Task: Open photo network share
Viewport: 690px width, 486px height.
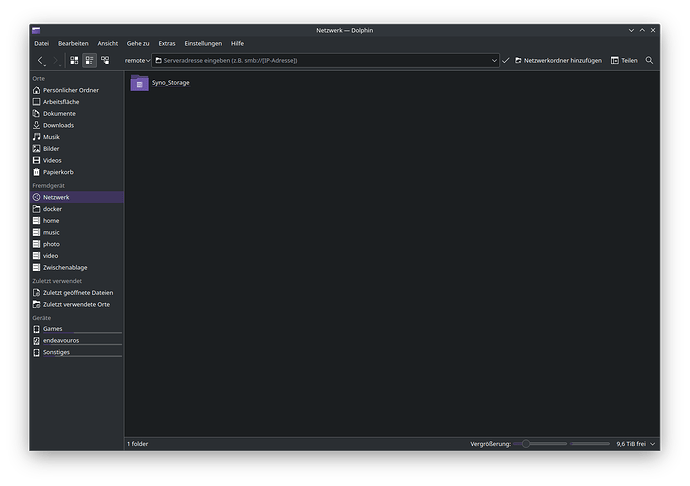Action: click(77, 244)
